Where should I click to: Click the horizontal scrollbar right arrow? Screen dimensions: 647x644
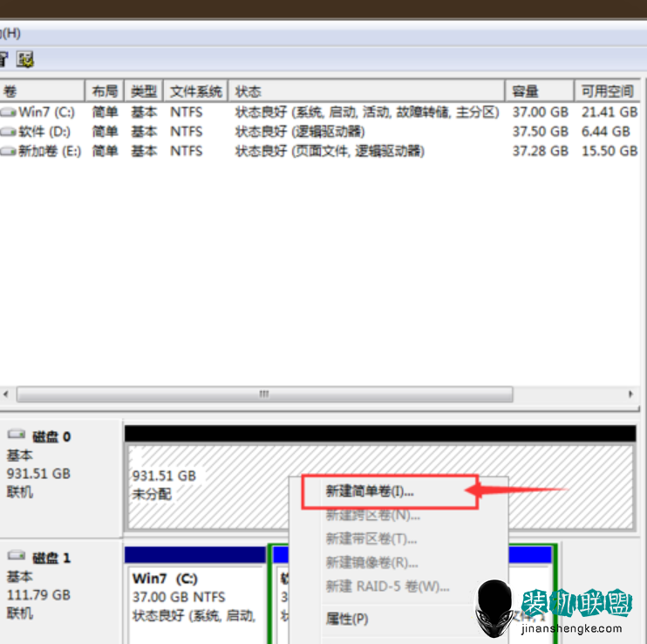(x=630, y=394)
